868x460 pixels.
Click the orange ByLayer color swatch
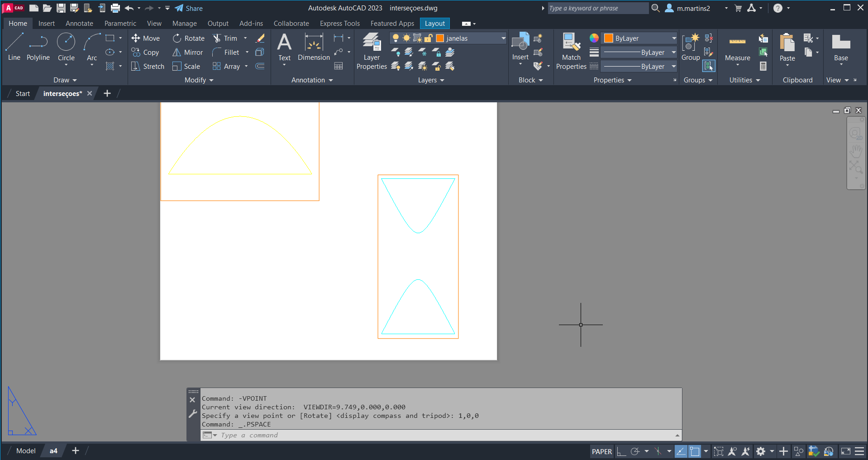(x=609, y=38)
